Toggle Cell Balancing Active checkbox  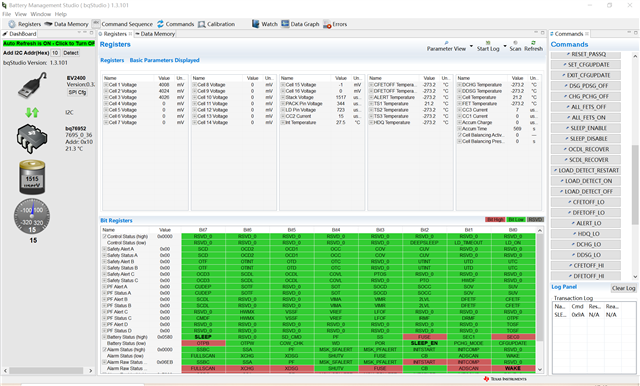pyautogui.click(x=460, y=135)
